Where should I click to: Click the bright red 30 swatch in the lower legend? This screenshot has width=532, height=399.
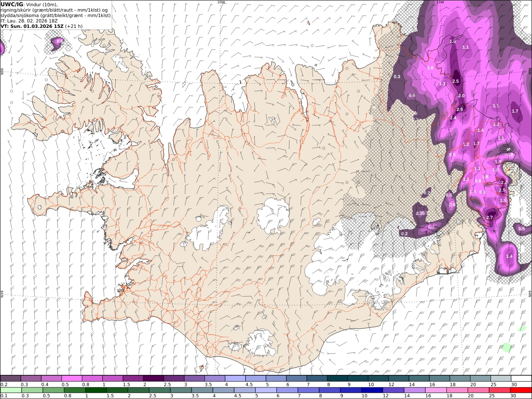521,390
